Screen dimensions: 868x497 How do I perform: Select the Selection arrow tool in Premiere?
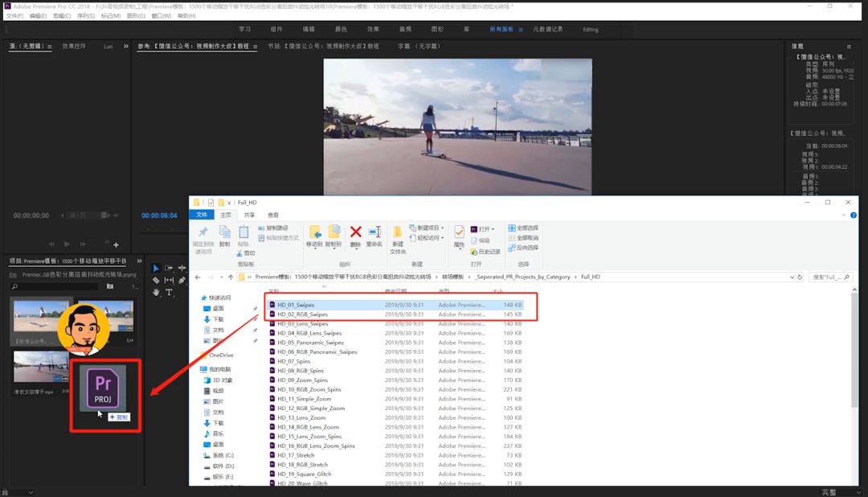click(156, 268)
